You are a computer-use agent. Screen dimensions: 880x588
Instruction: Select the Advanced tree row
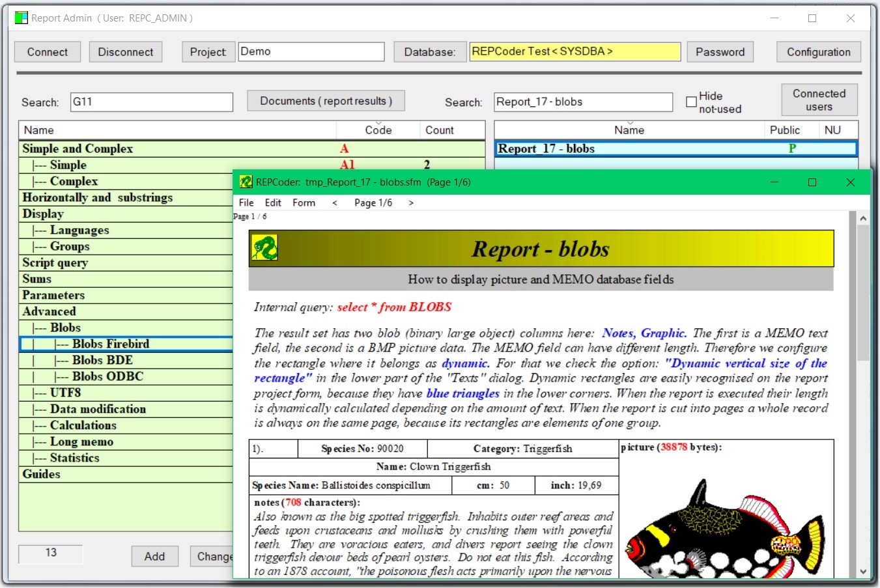(x=126, y=311)
